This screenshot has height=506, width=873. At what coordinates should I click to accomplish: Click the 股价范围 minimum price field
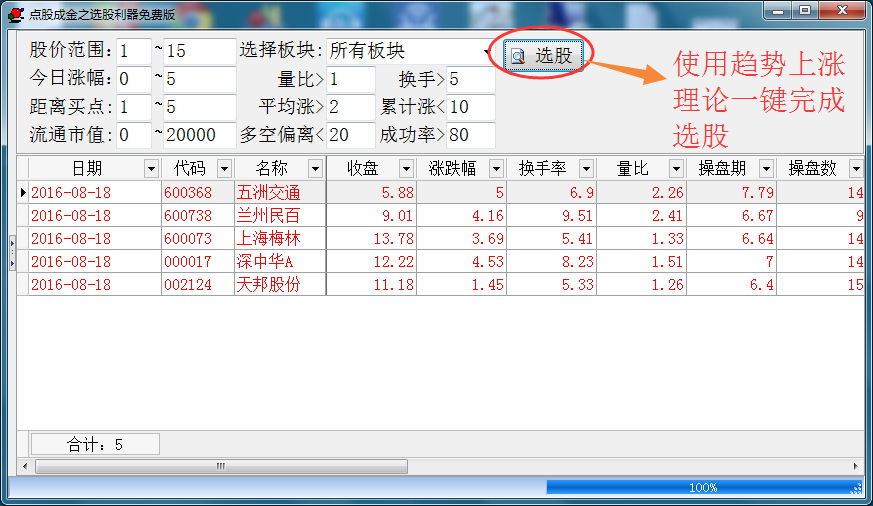[x=134, y=51]
